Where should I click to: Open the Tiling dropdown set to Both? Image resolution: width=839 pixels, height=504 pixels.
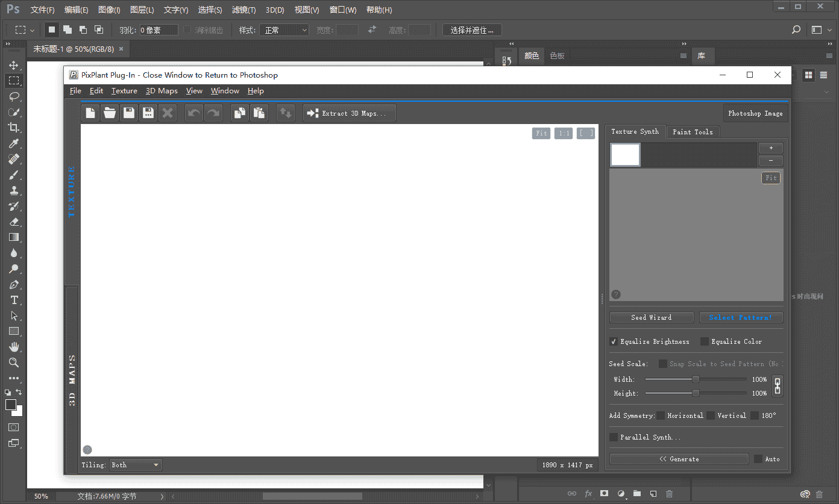point(136,465)
